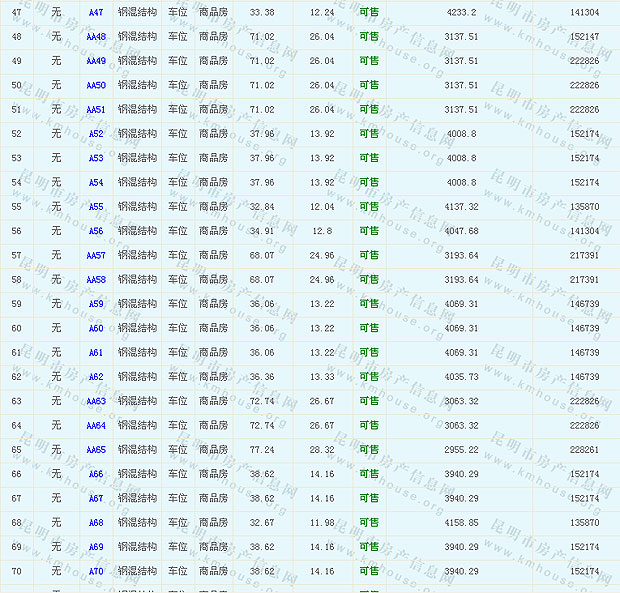Open the A68 parking space link

pyautogui.click(x=95, y=523)
